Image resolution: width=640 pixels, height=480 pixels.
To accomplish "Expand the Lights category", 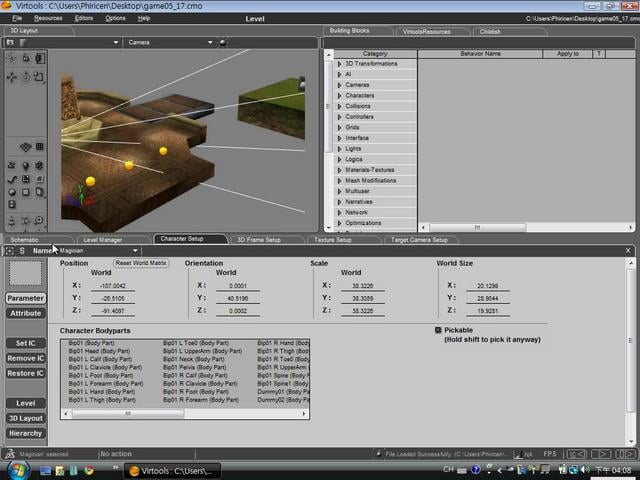I will 340,149.
